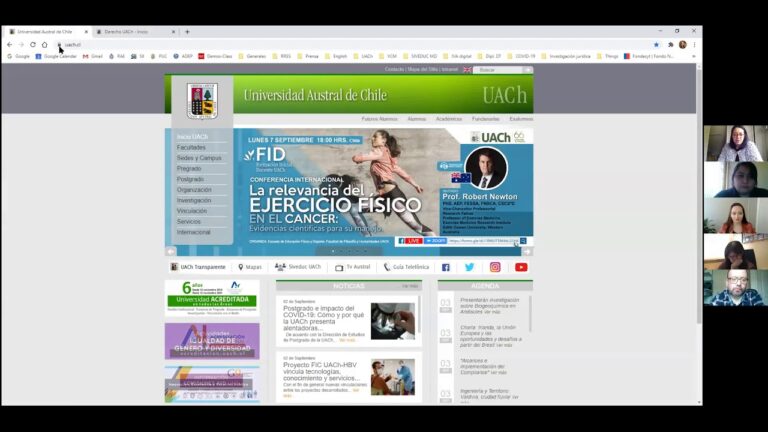The width and height of the screenshot is (768, 432).
Task: Open the Tv Austral link
Action: coord(353,267)
